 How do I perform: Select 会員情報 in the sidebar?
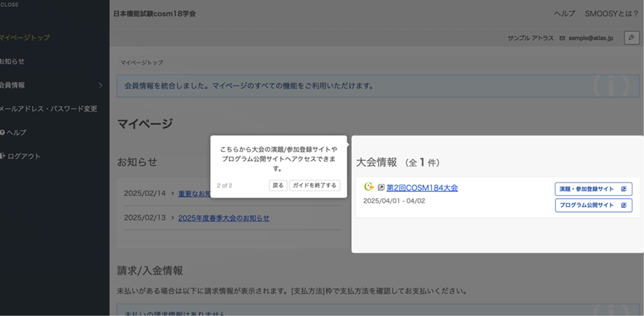point(12,85)
